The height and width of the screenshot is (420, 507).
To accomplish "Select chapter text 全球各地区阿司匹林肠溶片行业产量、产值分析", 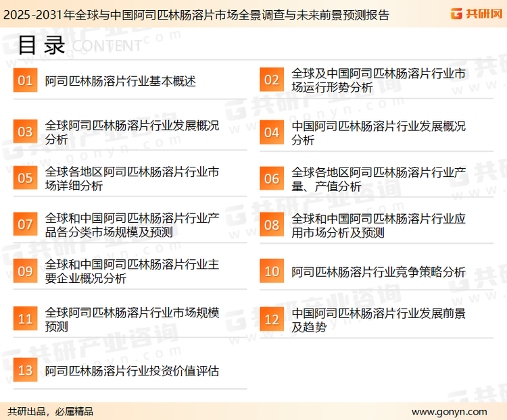I will pos(379,179).
